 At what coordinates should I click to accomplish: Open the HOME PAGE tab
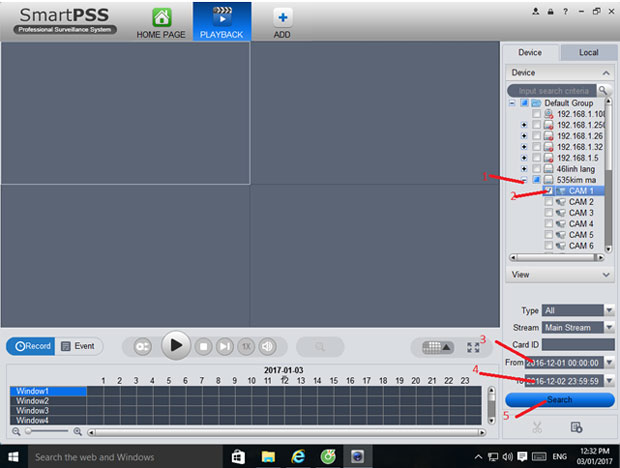point(161,23)
